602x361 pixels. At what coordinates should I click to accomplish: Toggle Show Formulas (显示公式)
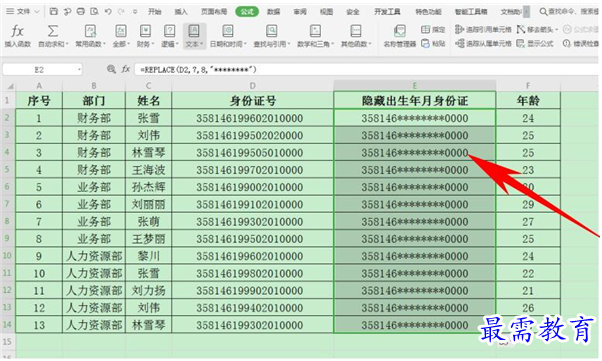535,43
